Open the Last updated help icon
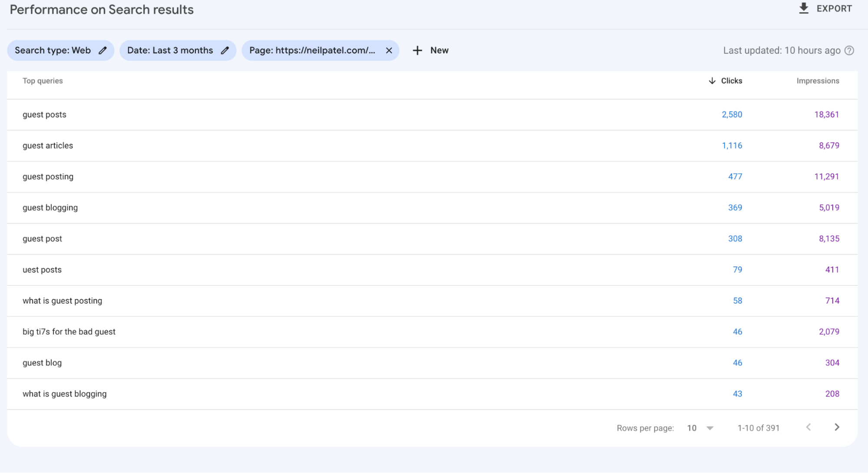868x473 pixels. click(849, 50)
